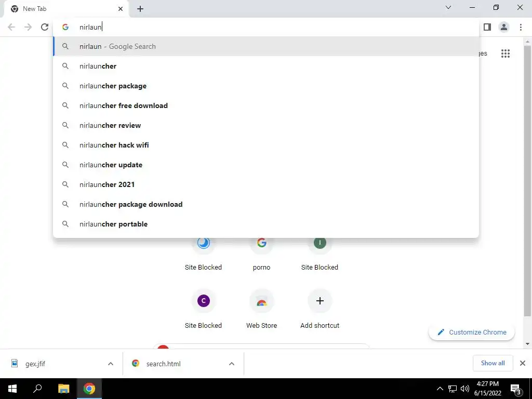The width and height of the screenshot is (532, 399).
Task: Open the 'porno' Google shortcut
Action: (x=262, y=253)
